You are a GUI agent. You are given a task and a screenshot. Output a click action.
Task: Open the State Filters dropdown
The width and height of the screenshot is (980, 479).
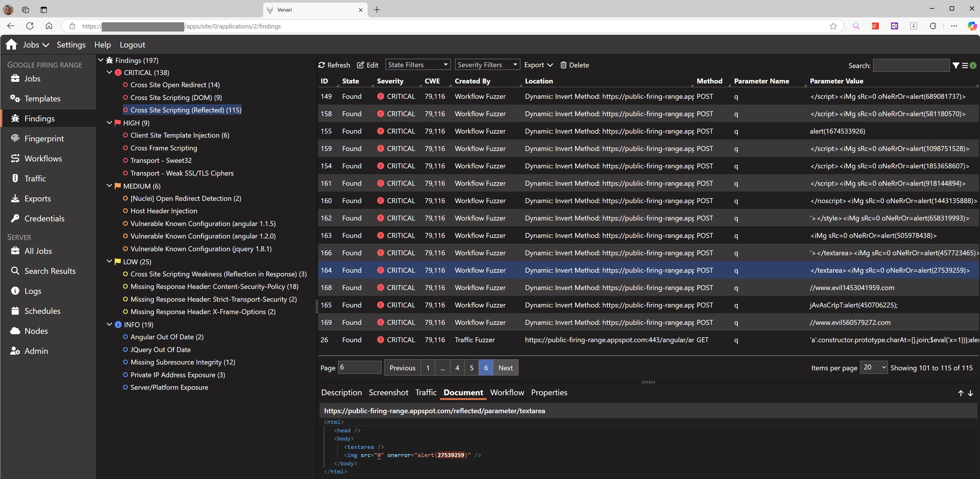[417, 65]
